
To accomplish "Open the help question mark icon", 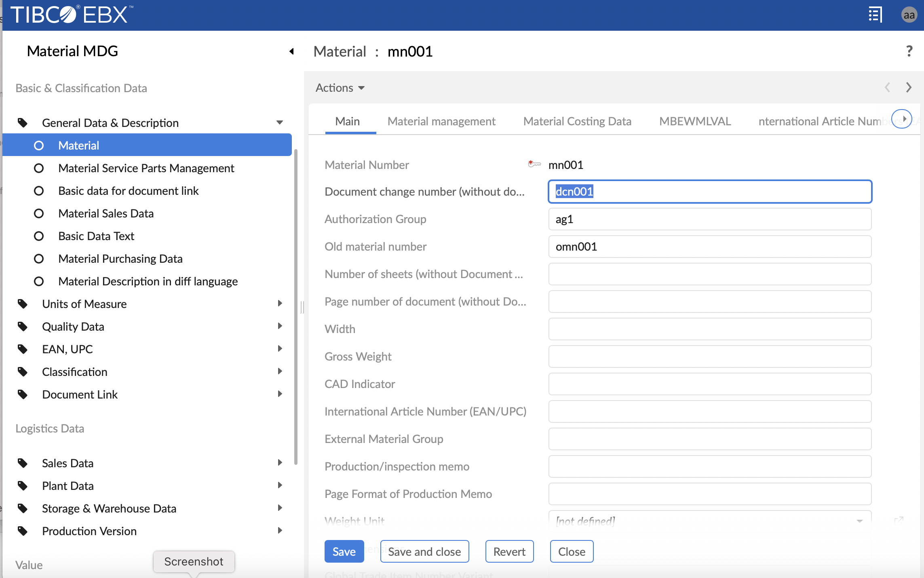I will coord(909,51).
